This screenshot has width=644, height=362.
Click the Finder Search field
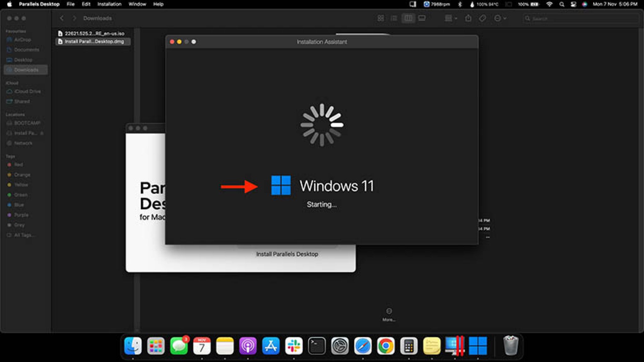(580, 19)
